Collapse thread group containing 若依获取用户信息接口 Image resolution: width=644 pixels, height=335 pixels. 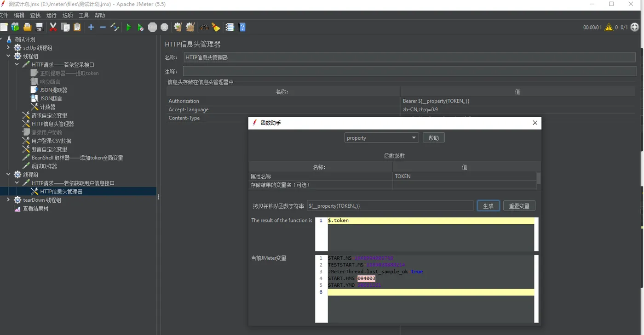click(x=8, y=175)
